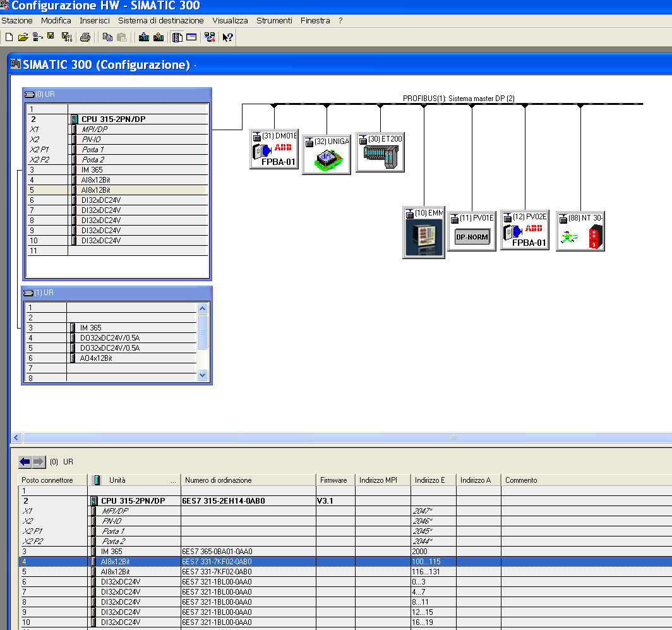Click the Save and Compile icon
The image size is (672, 630).
coord(66,37)
